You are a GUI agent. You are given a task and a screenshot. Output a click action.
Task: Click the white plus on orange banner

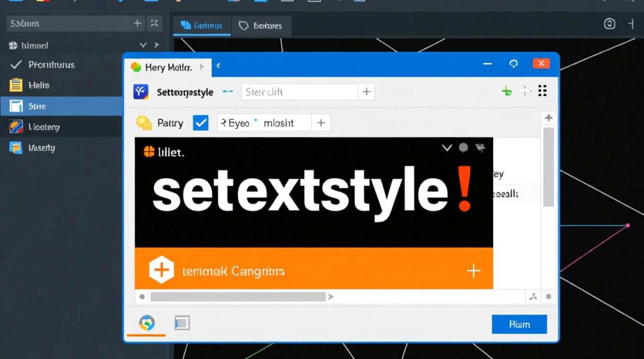[473, 271]
